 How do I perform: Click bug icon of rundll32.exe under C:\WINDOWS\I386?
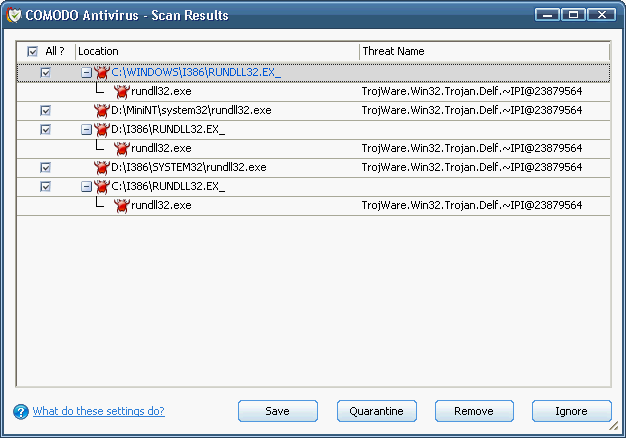pos(122,92)
